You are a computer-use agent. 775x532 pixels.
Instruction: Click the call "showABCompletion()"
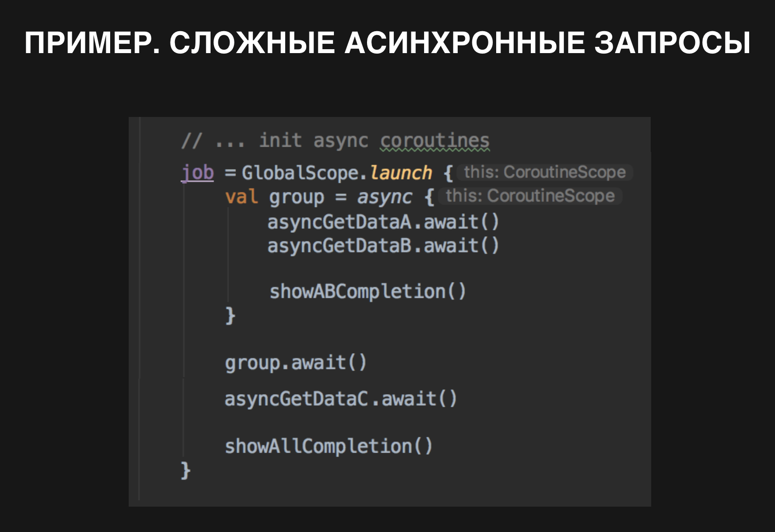click(x=368, y=291)
